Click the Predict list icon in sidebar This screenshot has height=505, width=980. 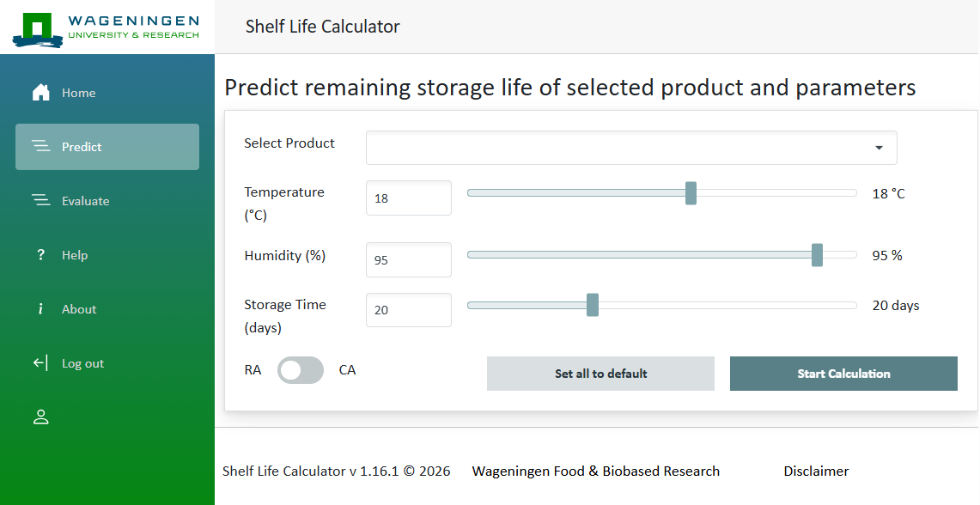click(40, 147)
